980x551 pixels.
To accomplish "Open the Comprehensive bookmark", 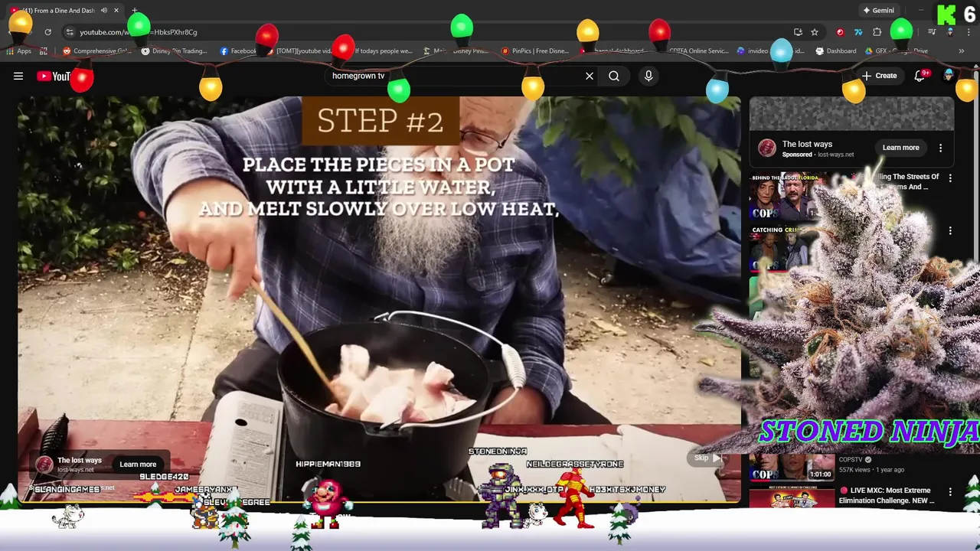I will coord(97,51).
